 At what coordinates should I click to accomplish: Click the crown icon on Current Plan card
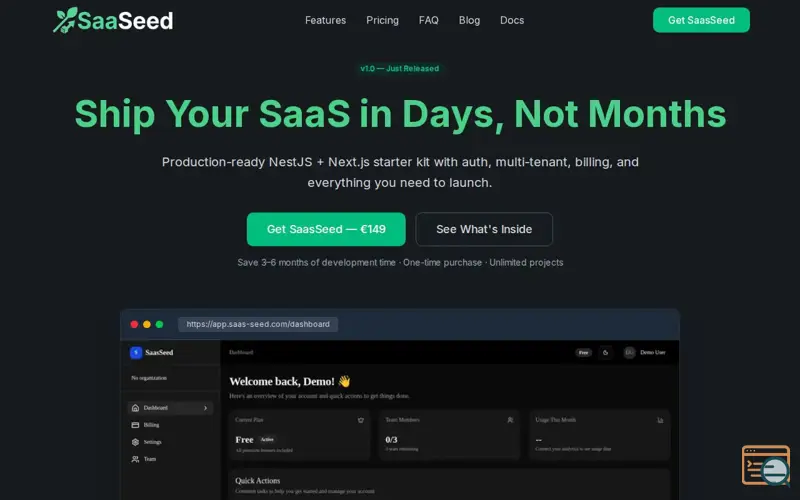pyautogui.click(x=361, y=420)
